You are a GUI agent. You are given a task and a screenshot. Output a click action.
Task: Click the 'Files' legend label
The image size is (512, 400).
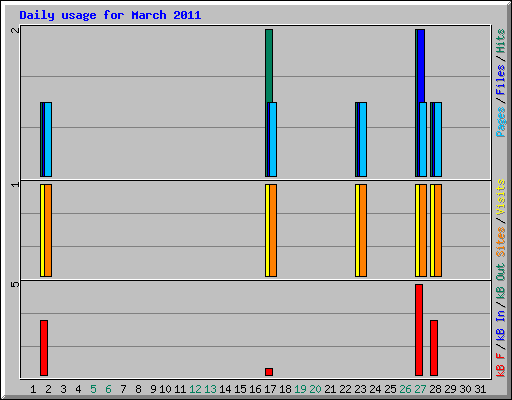pos(500,80)
